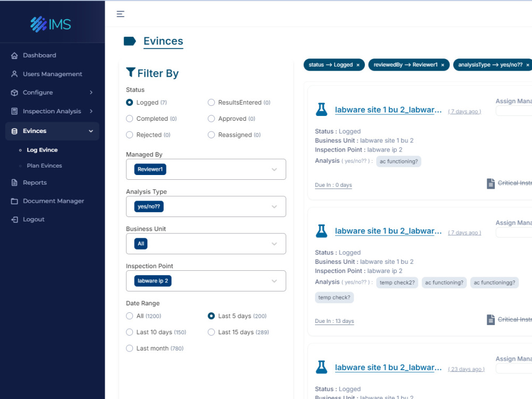The width and height of the screenshot is (532, 399).
Task: Open evince link with four analysis tags
Action: tap(388, 231)
